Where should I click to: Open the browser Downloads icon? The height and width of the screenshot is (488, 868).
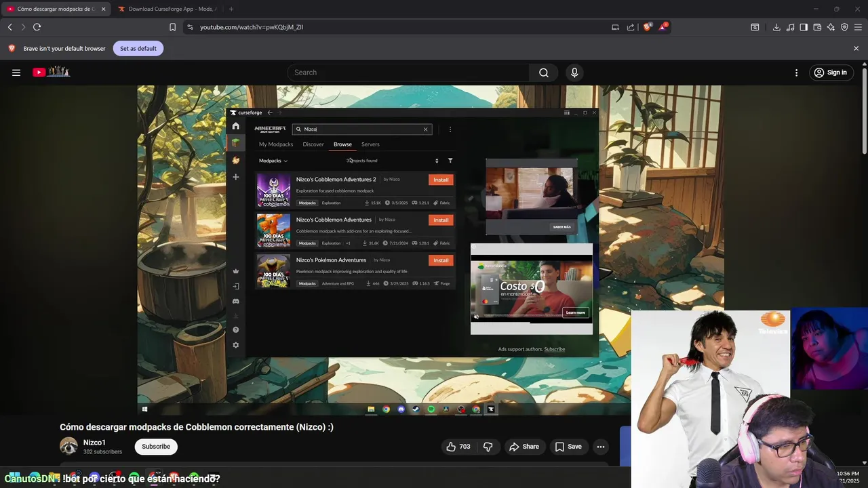click(776, 27)
